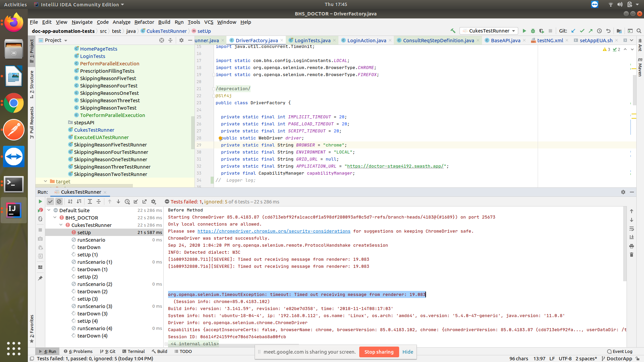
Task: Click Stop sharing button
Action: [379, 352]
